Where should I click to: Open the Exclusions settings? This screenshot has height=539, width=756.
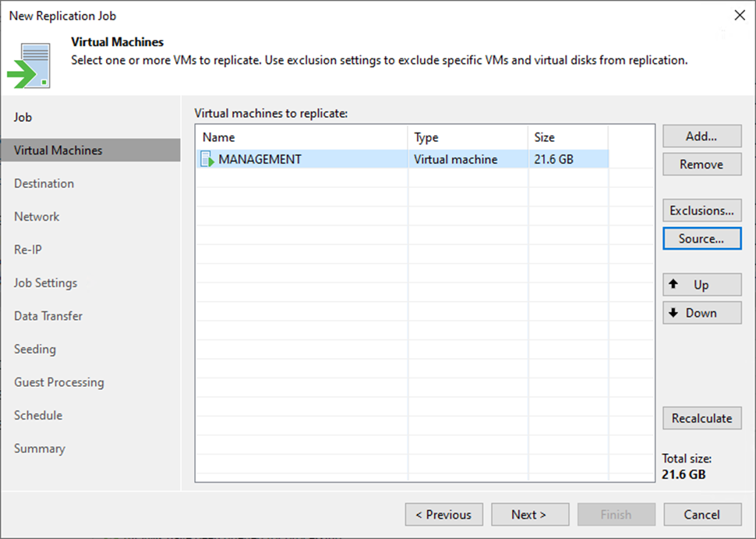point(701,211)
